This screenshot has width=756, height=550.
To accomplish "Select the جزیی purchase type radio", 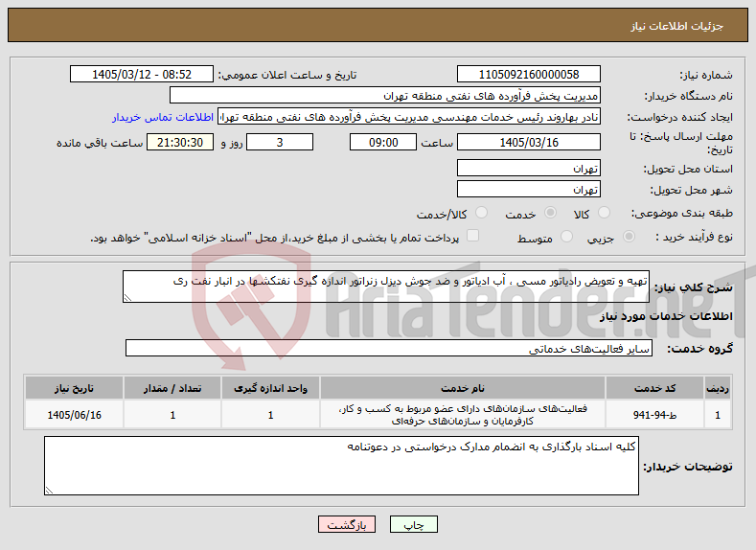I will coord(630,237).
